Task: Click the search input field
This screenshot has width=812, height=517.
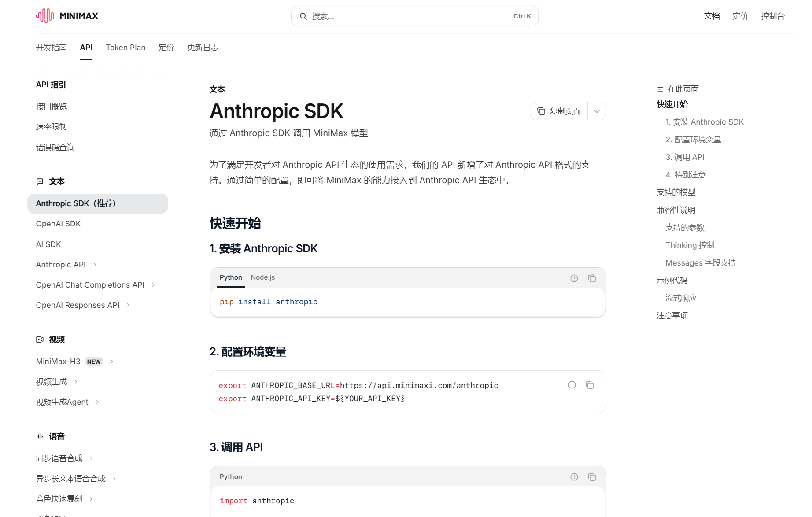Action: [x=415, y=16]
